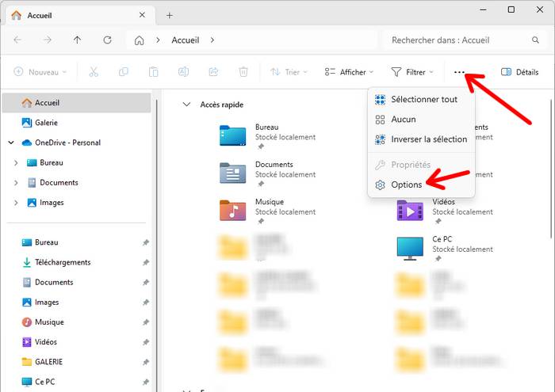555x392 pixels.
Task: Click the main pane vertical scrollbar
Action: [551, 169]
